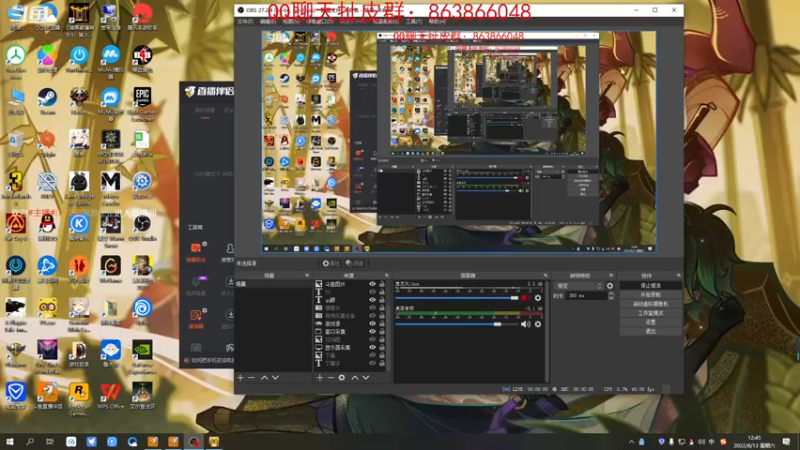Open 设置 button in Controls
This screenshot has width=800, height=450.
point(651,322)
